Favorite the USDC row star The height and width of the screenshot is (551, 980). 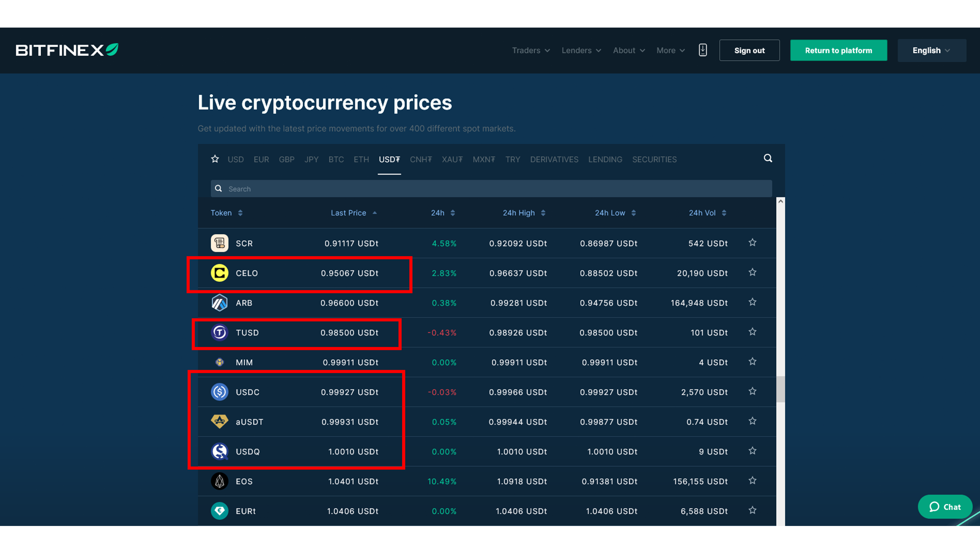coord(752,391)
